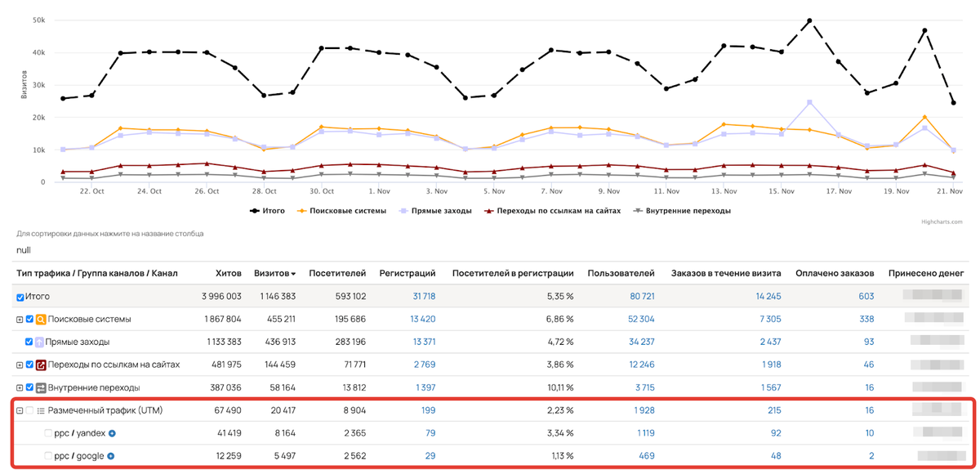Check the ppc / google checkbox
The height and width of the screenshot is (470, 980).
48,456
